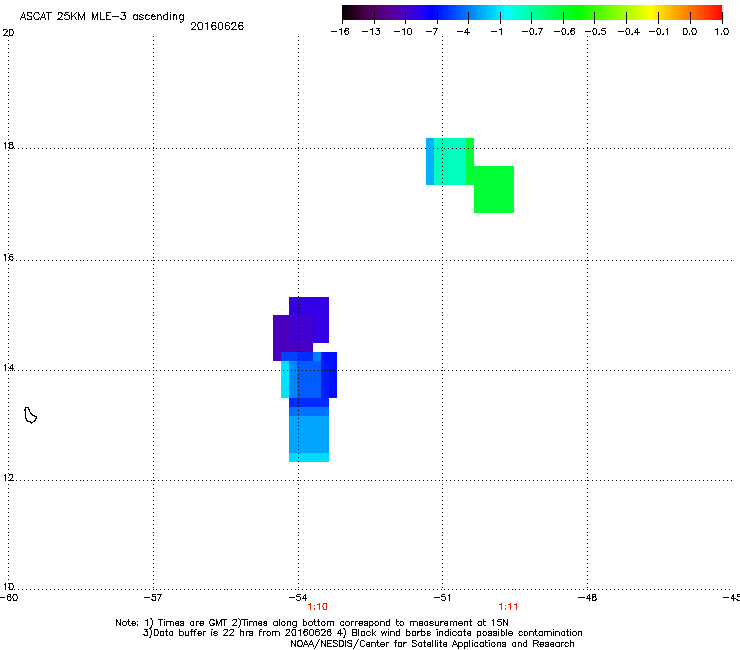The height and width of the screenshot is (650, 740).
Task: Select the date label 20160626
Action: pyautogui.click(x=217, y=26)
